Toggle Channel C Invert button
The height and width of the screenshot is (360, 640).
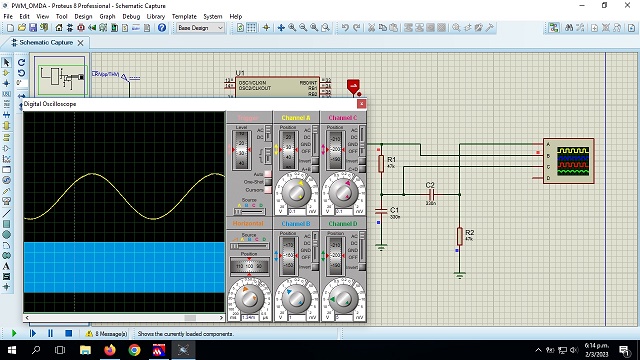coord(362,161)
